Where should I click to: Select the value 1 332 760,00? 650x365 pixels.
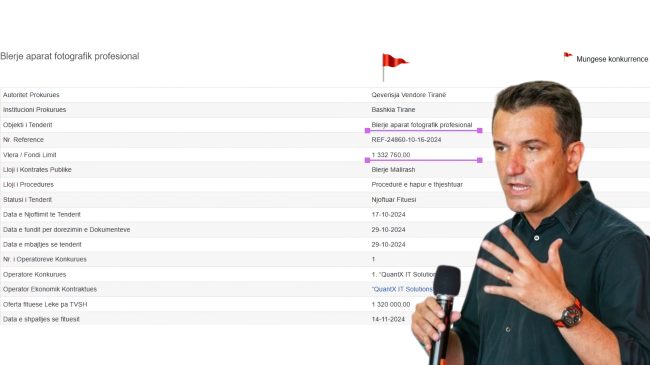(391, 155)
